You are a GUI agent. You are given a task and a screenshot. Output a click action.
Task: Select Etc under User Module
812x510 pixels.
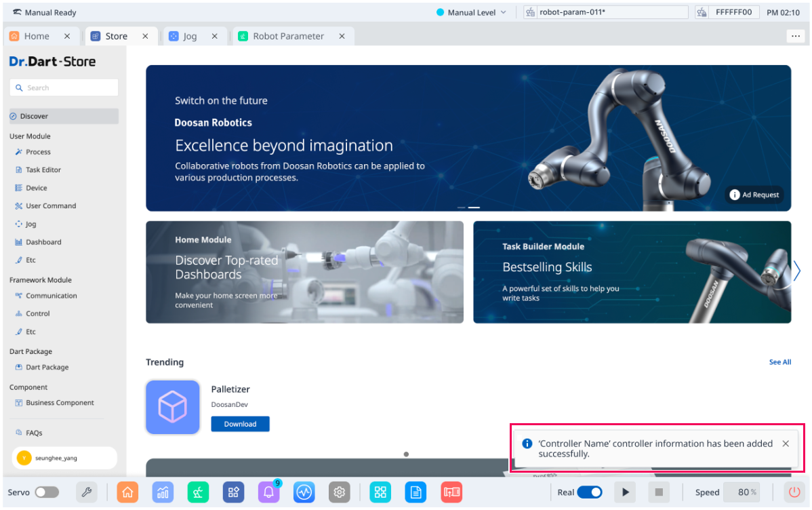click(x=25, y=260)
